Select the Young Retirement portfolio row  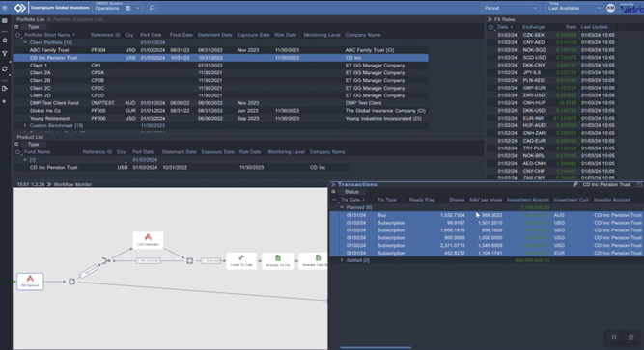220,119
